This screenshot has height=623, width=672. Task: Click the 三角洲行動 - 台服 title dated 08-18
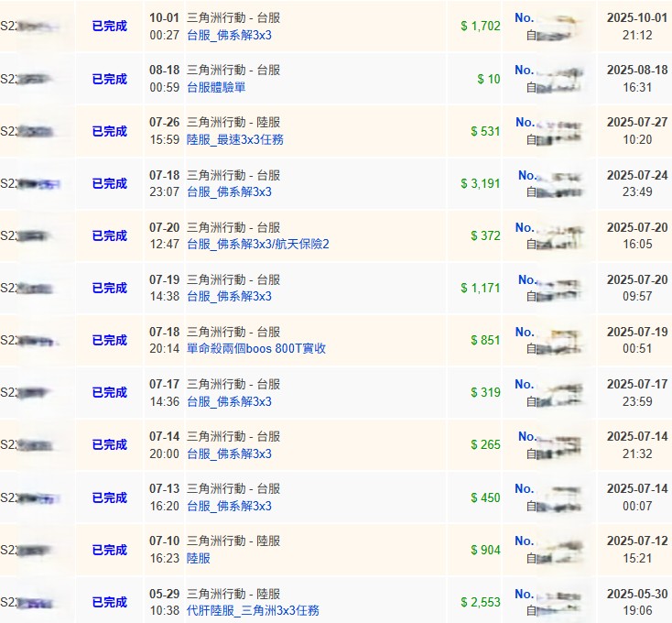point(233,70)
